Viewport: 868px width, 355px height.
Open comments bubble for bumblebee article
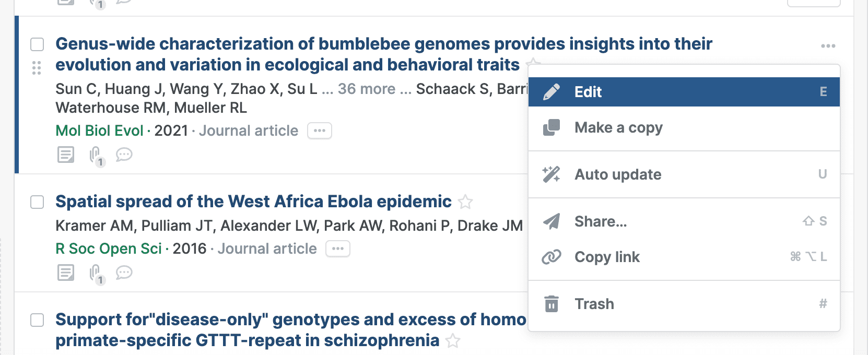point(124,155)
